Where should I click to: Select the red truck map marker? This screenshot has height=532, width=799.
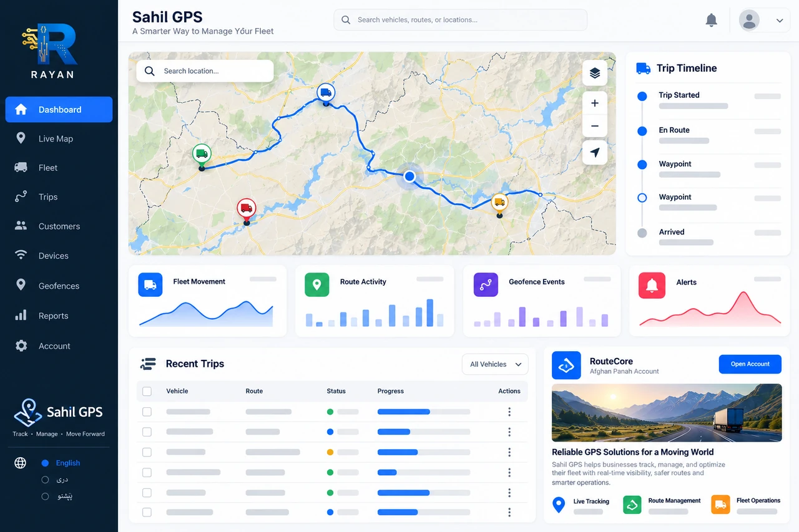coord(246,208)
